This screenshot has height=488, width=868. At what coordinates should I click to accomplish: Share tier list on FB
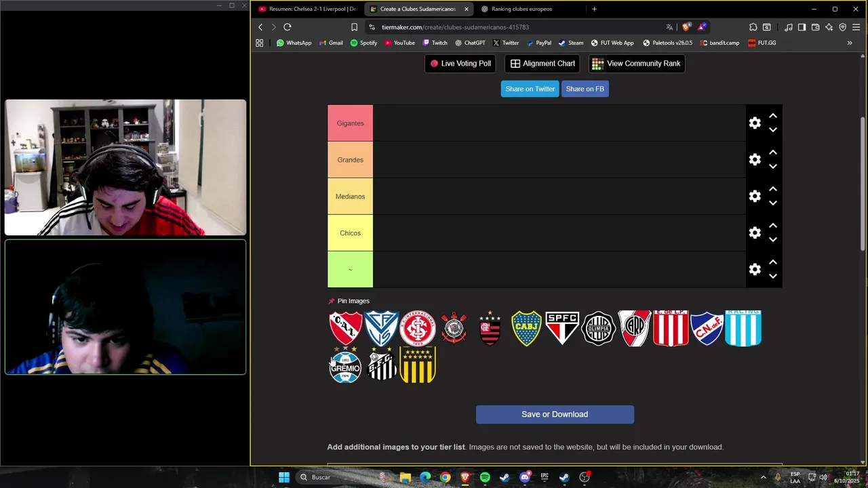585,89
